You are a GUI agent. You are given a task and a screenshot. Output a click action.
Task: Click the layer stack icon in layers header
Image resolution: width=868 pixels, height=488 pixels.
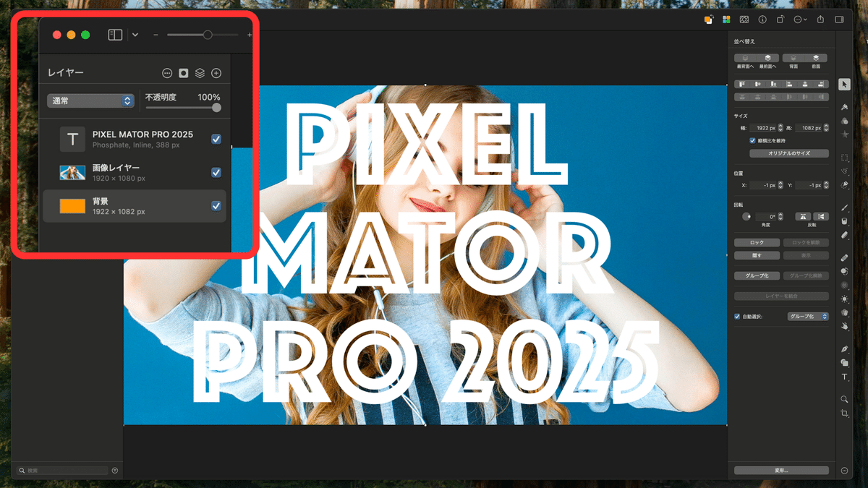click(x=200, y=73)
